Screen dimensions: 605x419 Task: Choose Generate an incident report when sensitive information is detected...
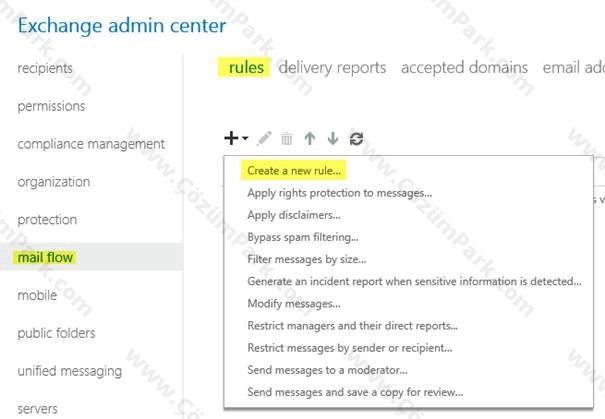coord(414,281)
